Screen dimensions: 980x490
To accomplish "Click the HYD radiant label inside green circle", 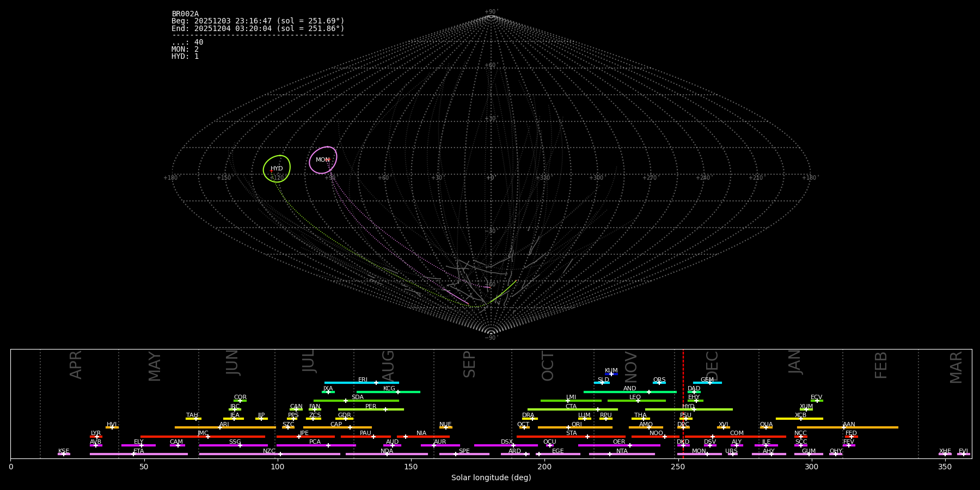I will (277, 169).
